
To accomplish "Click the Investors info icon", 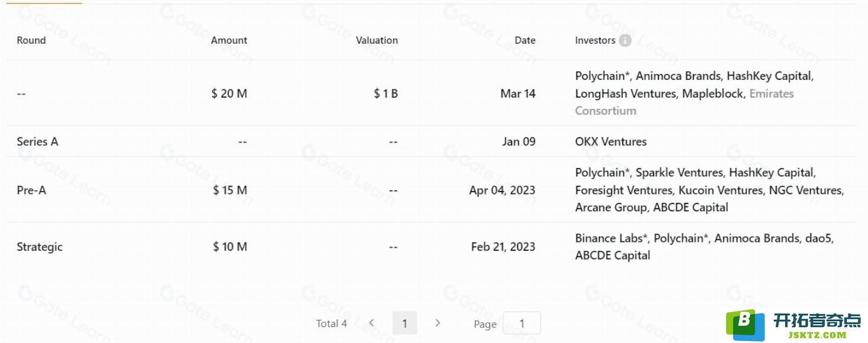I will point(625,41).
